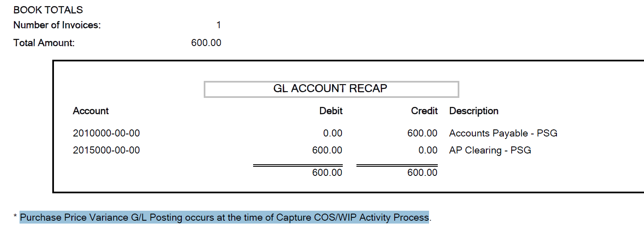Click the 600.00 credit for Accounts Payable
Image resolution: width=644 pixels, height=241 pixels.
click(x=422, y=133)
